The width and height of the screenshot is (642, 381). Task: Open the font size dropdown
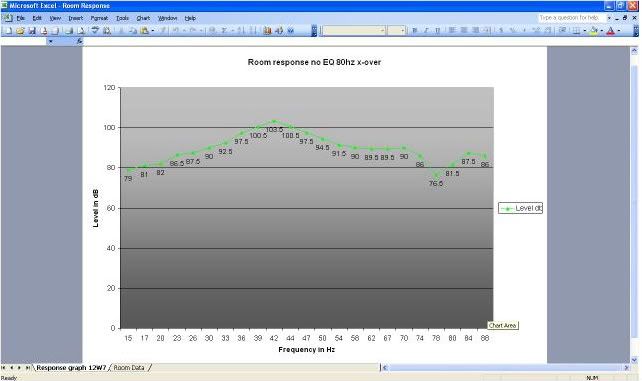[x=402, y=31]
